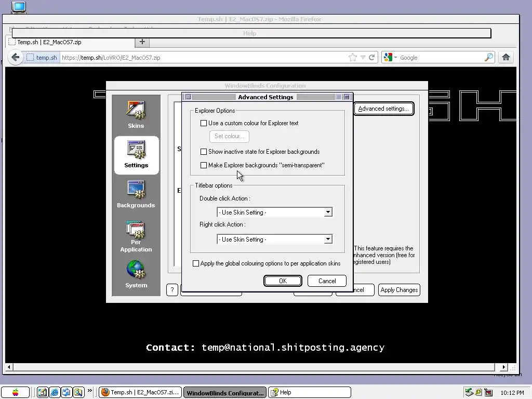Click the Firefox reload page icon
532x399 pixels.
(x=372, y=57)
